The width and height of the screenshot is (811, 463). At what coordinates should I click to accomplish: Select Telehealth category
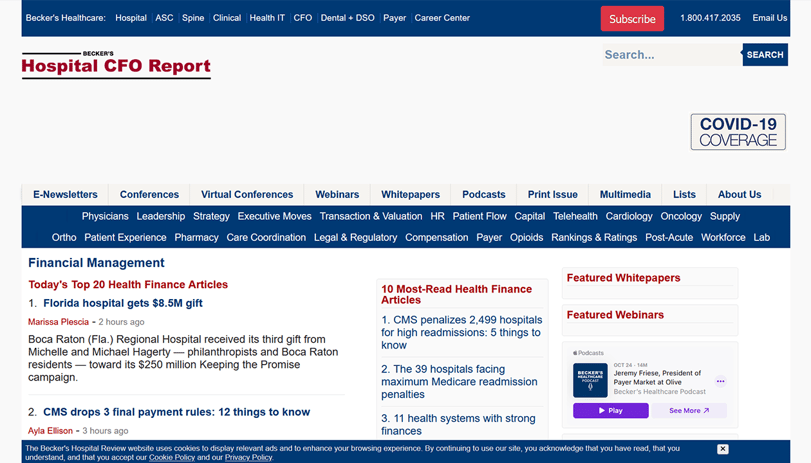pyautogui.click(x=575, y=216)
